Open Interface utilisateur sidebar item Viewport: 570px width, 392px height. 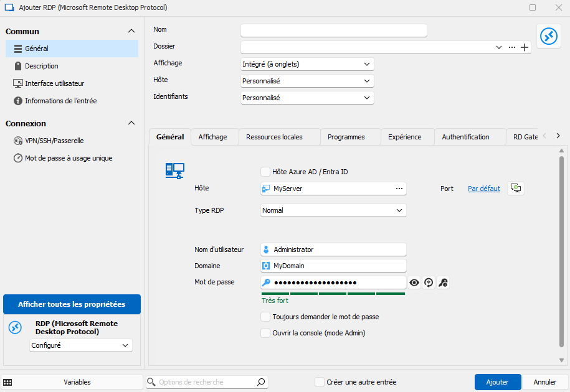coord(72,83)
